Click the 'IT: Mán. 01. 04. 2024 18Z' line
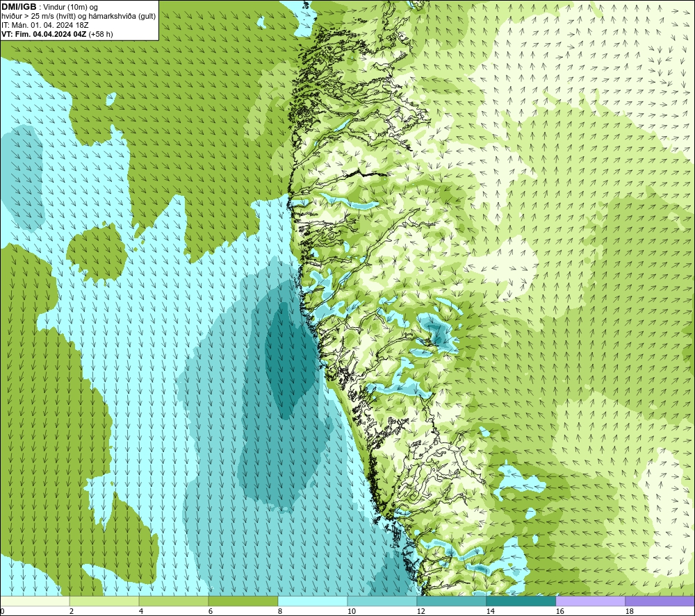 point(44,25)
